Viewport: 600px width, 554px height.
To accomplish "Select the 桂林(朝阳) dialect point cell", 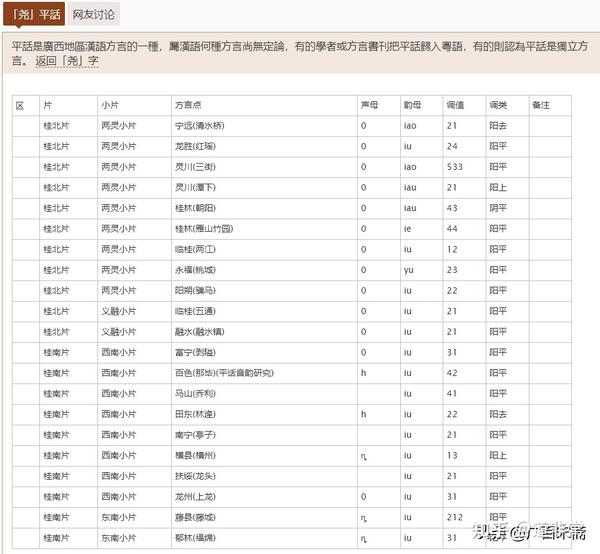I will point(264,209).
